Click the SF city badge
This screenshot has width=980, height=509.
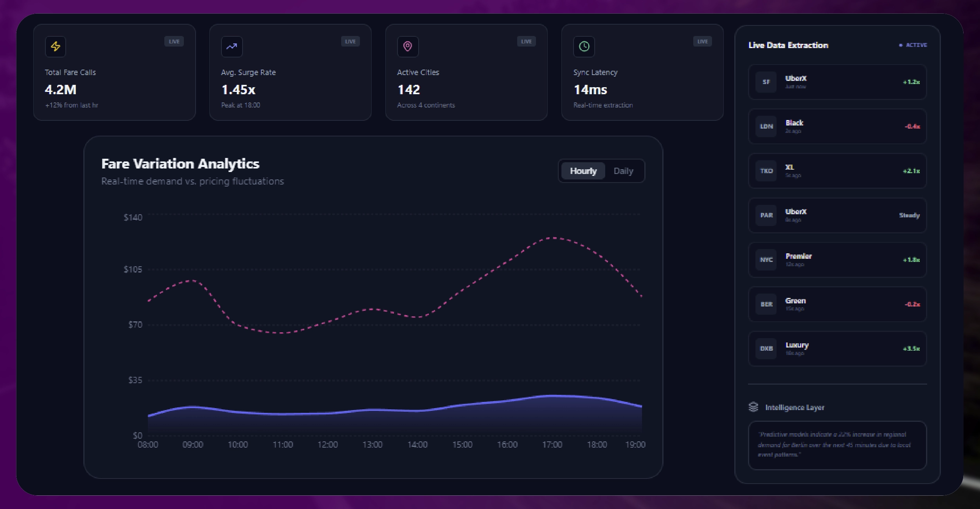coord(766,82)
